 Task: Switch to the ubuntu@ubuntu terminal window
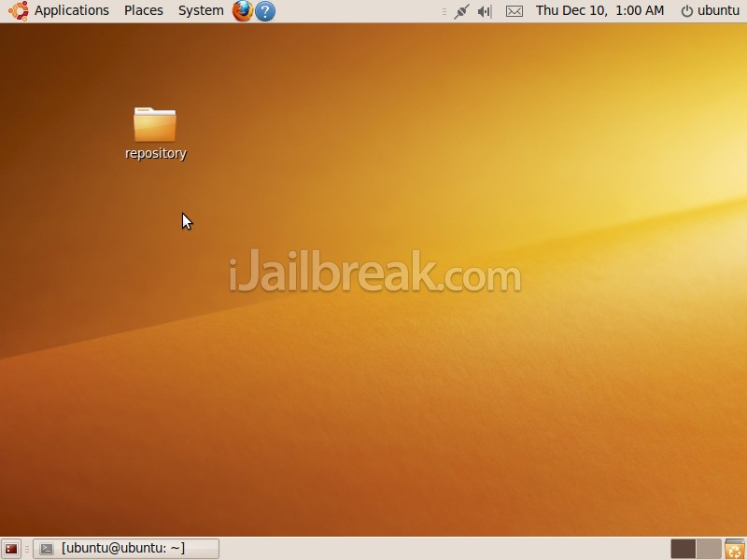pyautogui.click(x=126, y=549)
